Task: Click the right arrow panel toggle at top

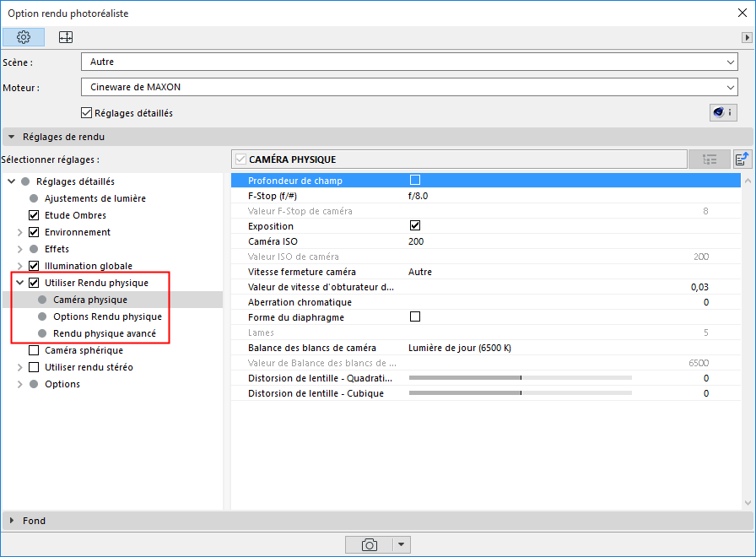Action: [x=747, y=37]
